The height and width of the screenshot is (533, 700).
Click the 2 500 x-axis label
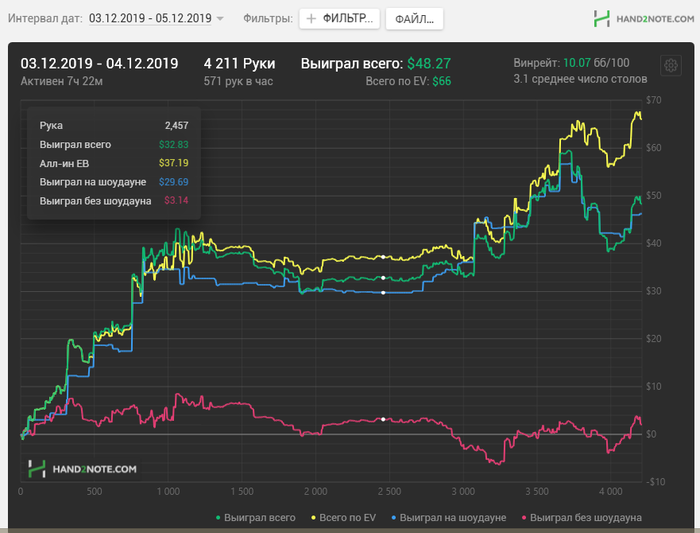(x=389, y=492)
